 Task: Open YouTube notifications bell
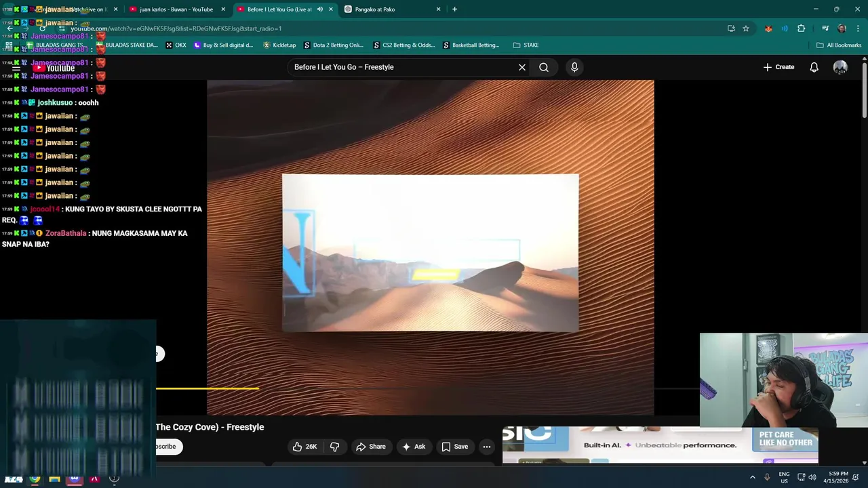(814, 67)
